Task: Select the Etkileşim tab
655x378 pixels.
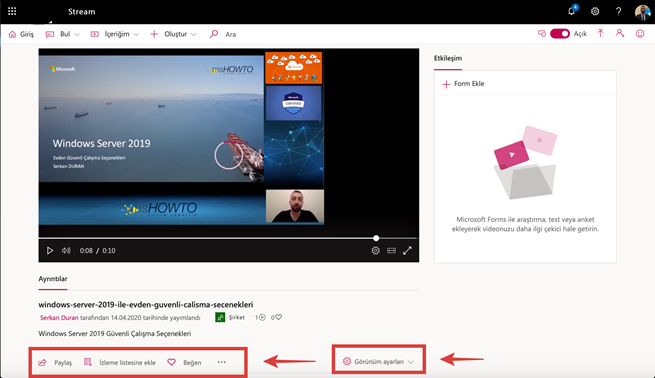Action: (x=447, y=58)
